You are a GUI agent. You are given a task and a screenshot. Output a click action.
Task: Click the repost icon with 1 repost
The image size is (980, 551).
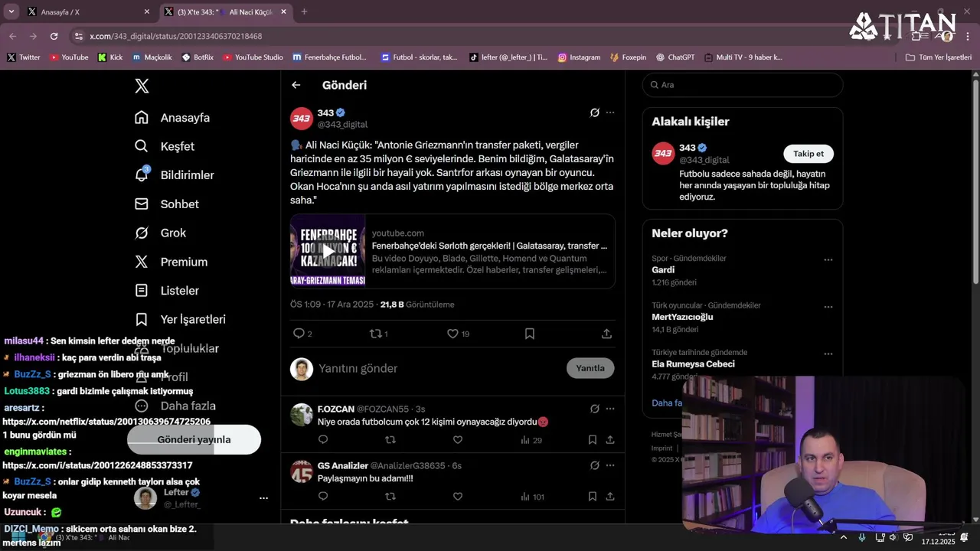point(376,334)
